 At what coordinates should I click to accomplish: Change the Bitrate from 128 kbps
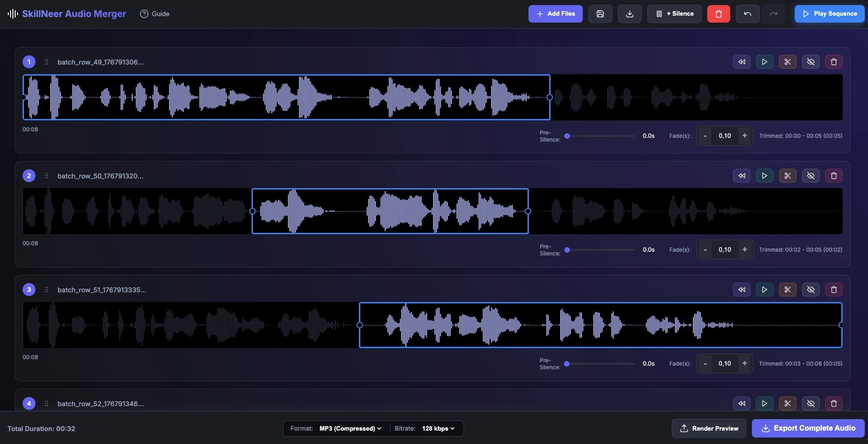point(437,428)
